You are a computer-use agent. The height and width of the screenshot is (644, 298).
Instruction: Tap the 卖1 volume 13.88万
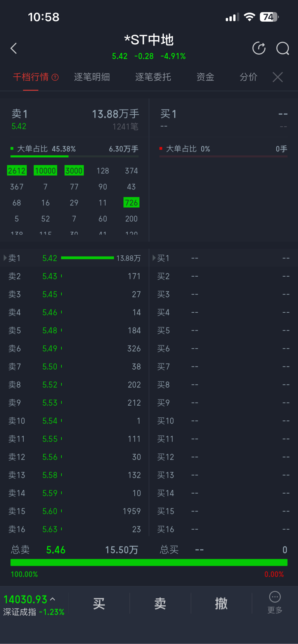(128, 258)
